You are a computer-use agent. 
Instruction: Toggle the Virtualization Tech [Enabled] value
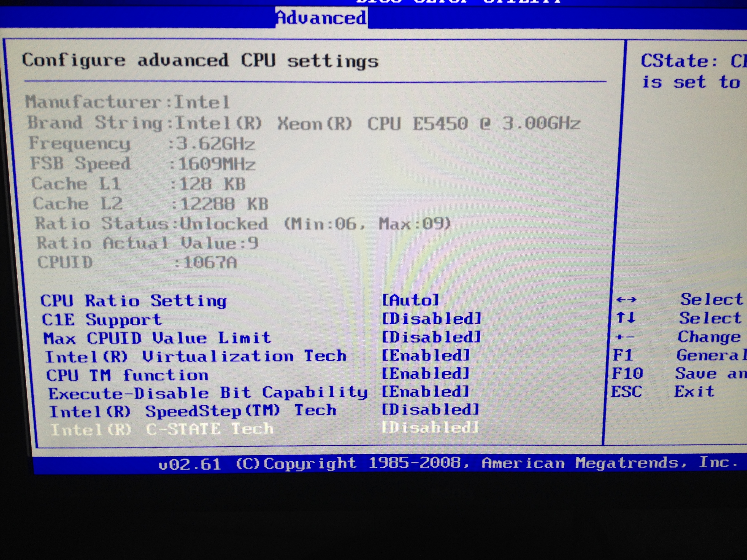pyautogui.click(x=425, y=355)
